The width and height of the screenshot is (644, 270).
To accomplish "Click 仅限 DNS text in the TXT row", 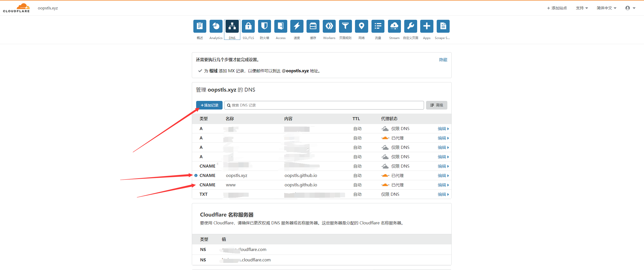I will pos(390,194).
